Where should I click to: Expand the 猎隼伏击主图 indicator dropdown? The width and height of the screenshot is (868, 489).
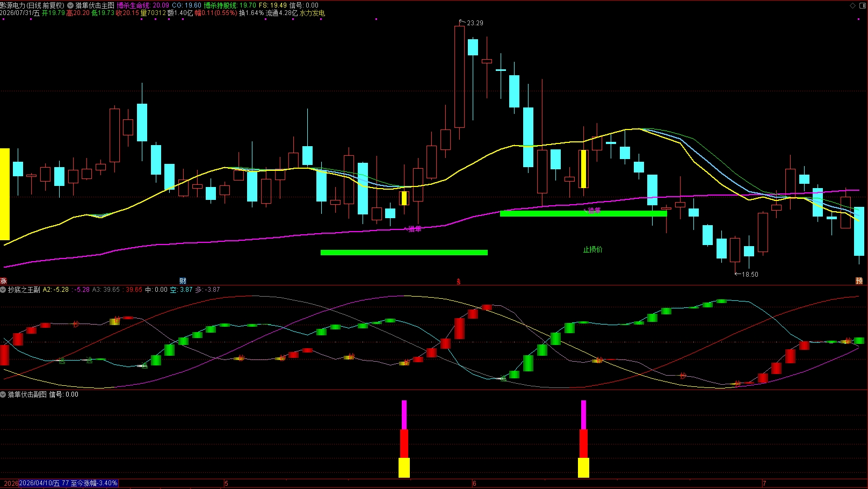point(70,5)
